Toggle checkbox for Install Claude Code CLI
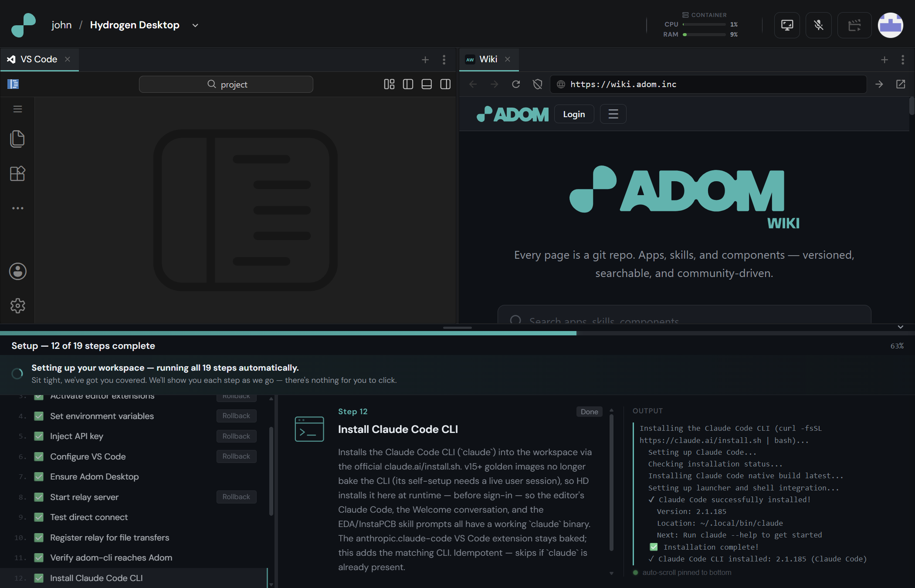Image resolution: width=915 pixels, height=588 pixels. [x=39, y=578]
